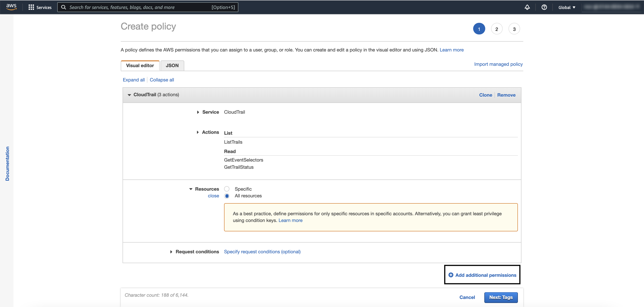Go to step 1 of wizard

[x=479, y=29]
